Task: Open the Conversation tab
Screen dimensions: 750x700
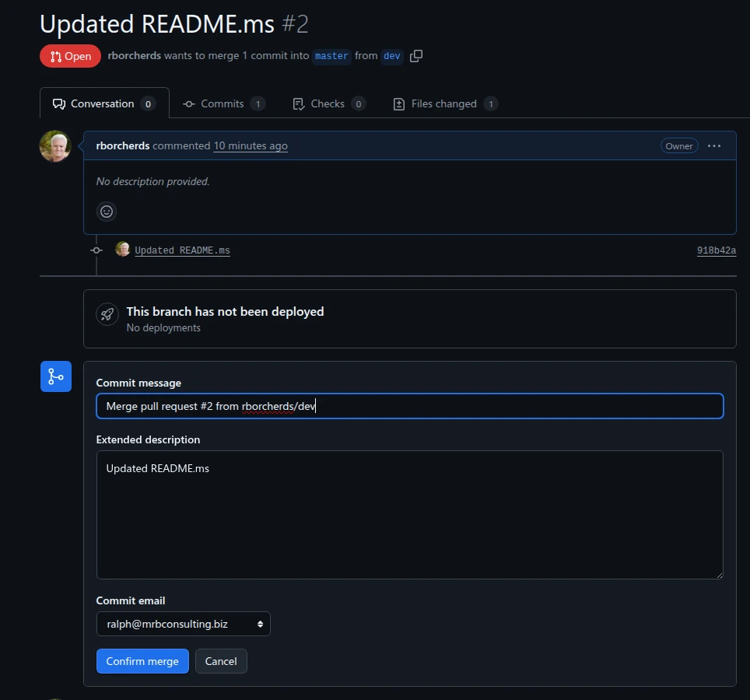Action: [104, 103]
